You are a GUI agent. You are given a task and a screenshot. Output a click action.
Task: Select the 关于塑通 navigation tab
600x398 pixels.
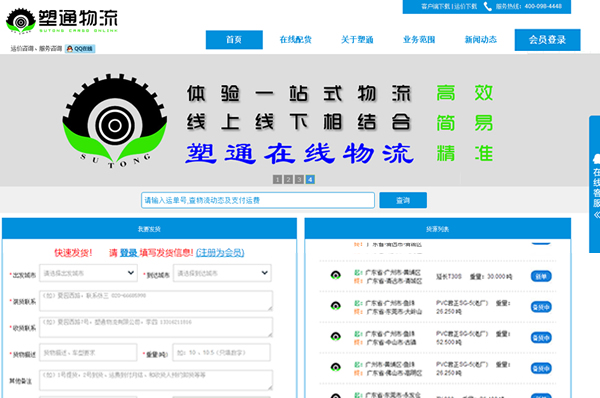click(x=357, y=40)
